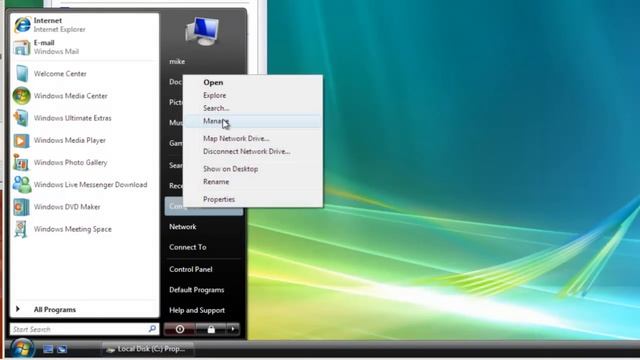Image resolution: width=640 pixels, height=360 pixels.
Task: Lock the computer with the padlock button
Action: [x=211, y=329]
